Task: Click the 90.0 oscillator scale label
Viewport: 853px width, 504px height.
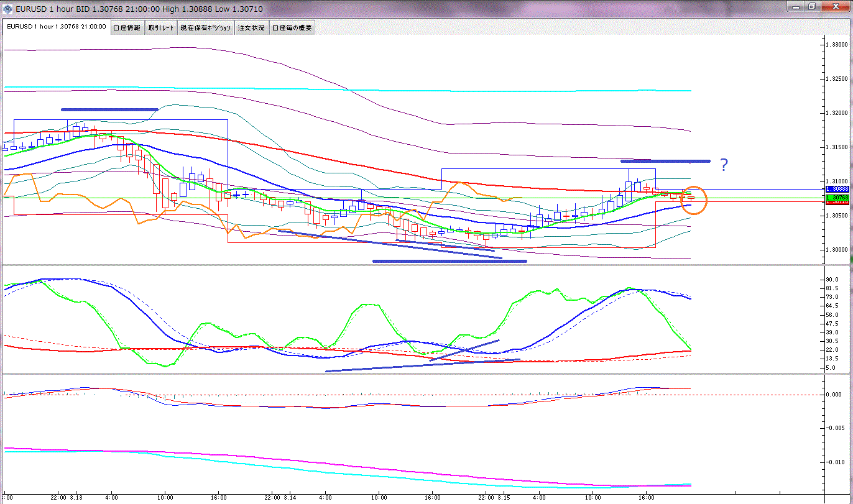Action: (x=833, y=280)
